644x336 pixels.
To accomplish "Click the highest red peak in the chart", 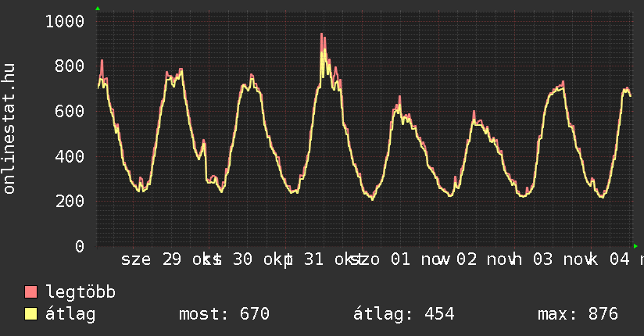I will [x=321, y=34].
